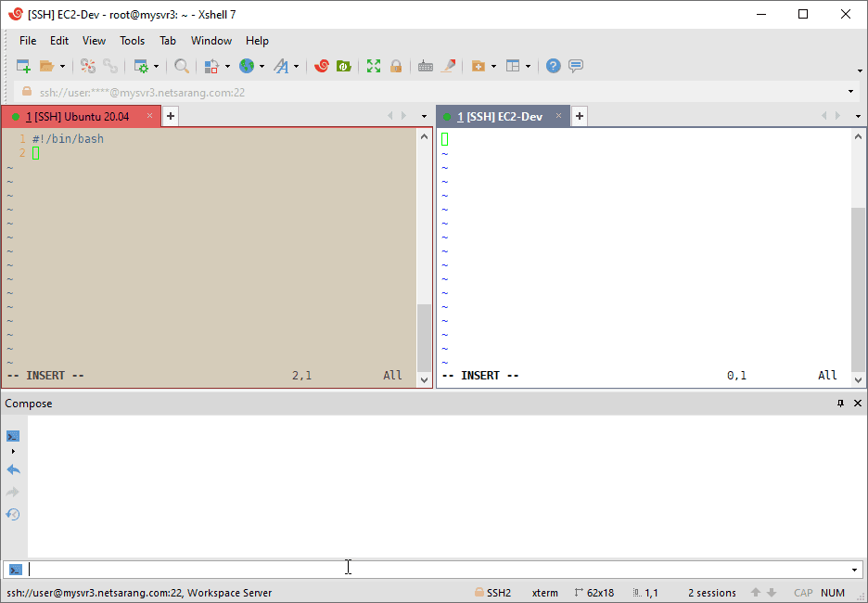Image resolution: width=868 pixels, height=603 pixels.
Task: Click the compose target icon above the undo arrow
Action: pos(13,436)
